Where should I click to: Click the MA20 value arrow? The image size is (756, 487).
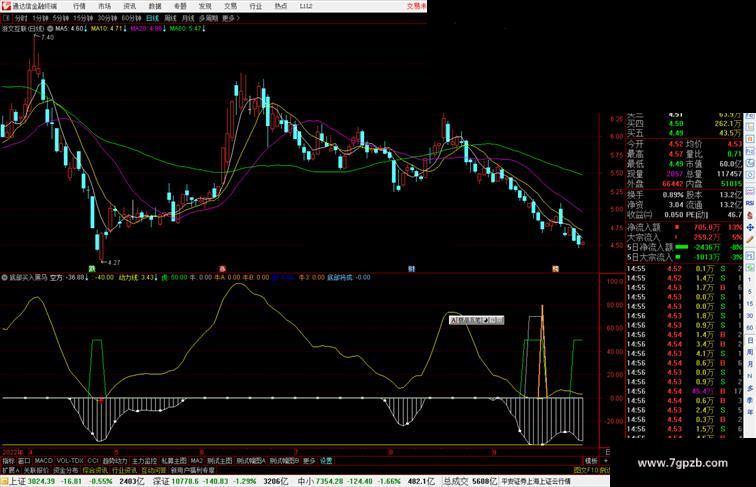(165, 29)
